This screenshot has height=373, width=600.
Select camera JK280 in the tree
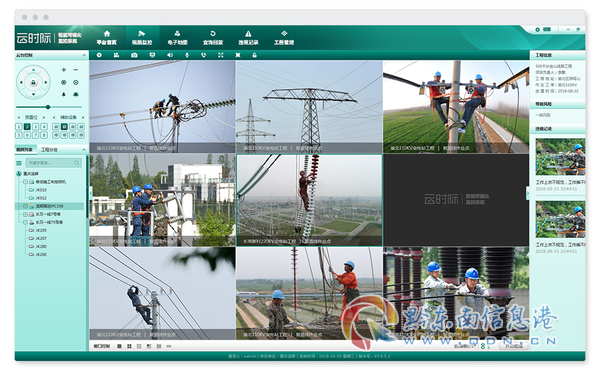(38, 246)
